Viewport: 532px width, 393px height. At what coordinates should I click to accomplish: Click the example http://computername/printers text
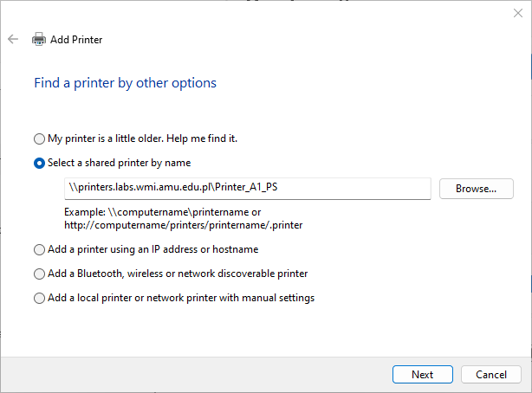click(x=183, y=225)
